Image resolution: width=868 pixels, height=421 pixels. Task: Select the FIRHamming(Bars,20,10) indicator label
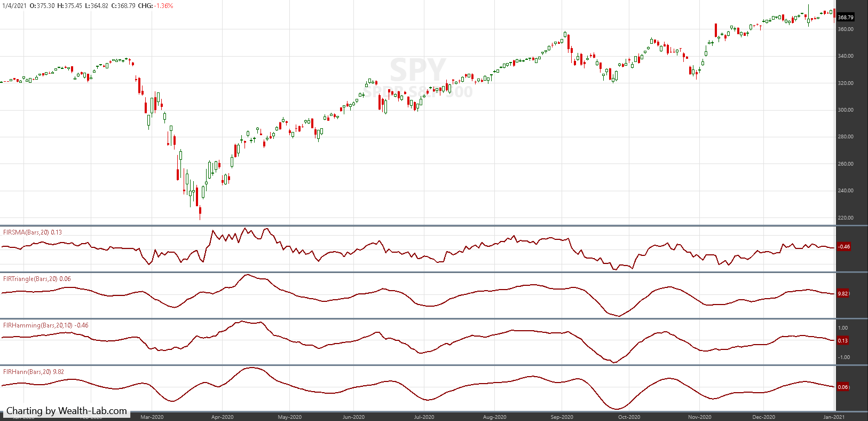click(x=46, y=325)
